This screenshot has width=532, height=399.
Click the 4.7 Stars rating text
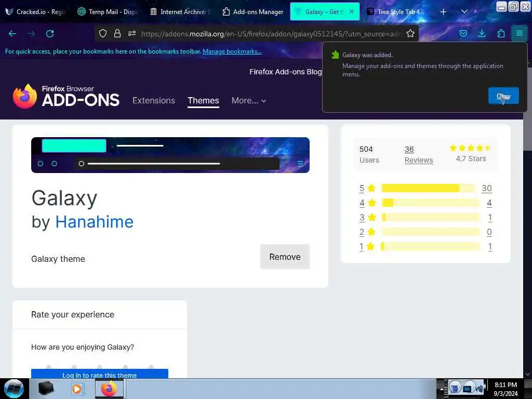click(471, 159)
